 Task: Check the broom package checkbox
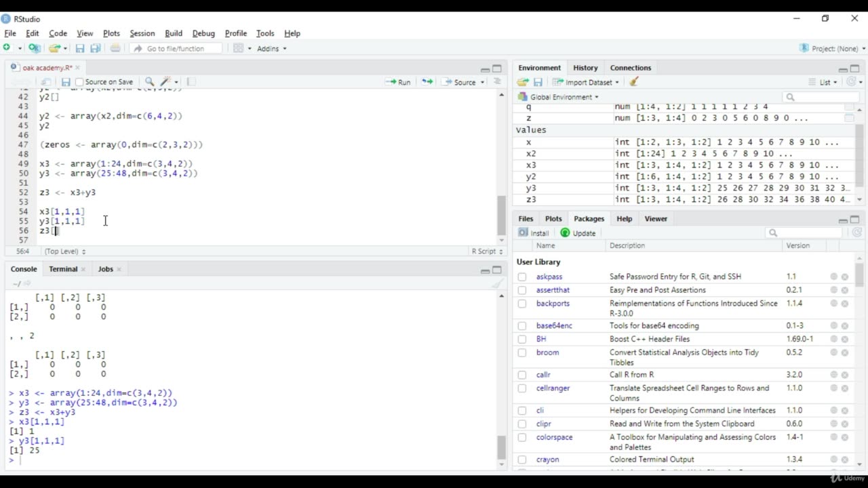pos(522,352)
